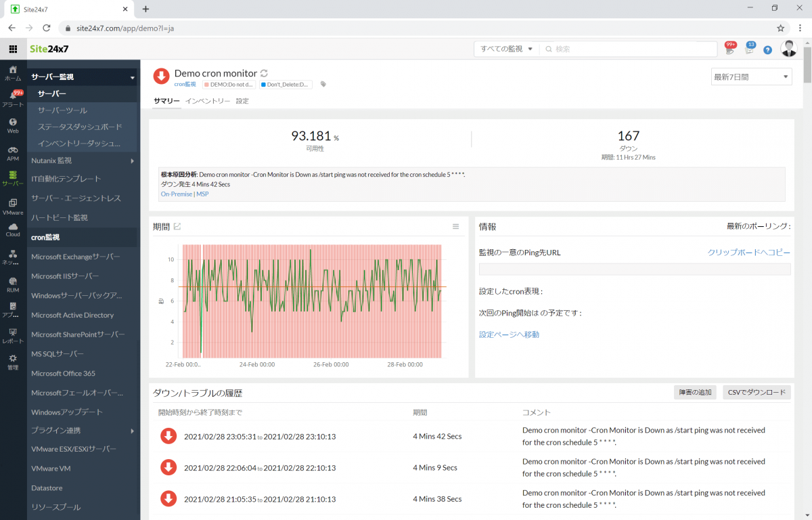Open the network icon in left rail
812x520 pixels.
point(13,258)
